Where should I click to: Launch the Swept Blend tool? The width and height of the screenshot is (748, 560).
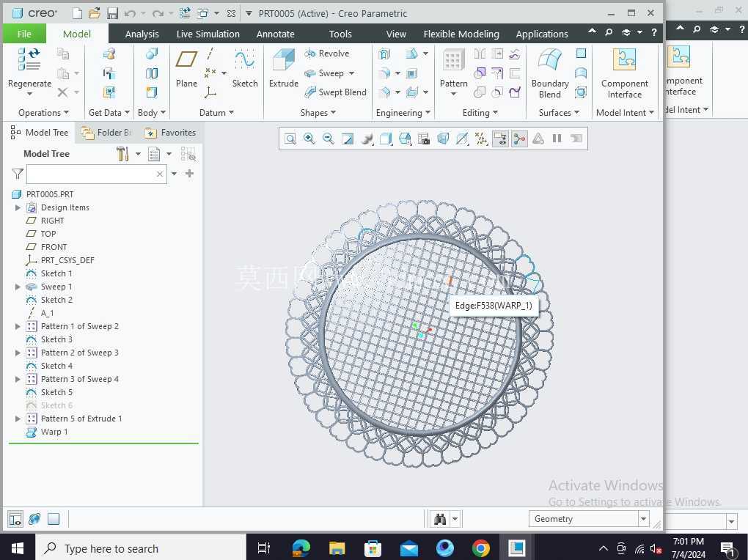tap(335, 92)
